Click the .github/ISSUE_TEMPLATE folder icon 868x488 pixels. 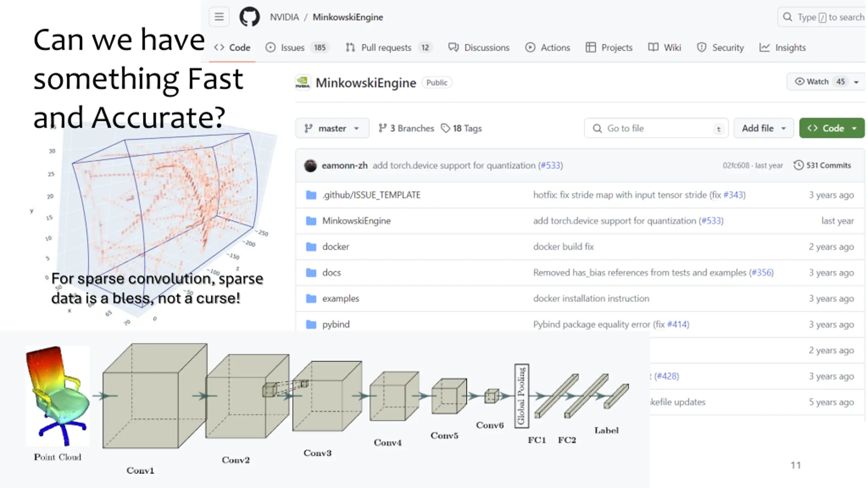tap(311, 195)
